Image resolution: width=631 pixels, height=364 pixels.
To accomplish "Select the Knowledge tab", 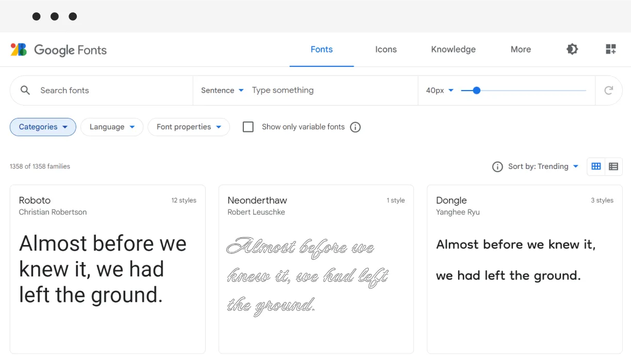I will click(454, 49).
